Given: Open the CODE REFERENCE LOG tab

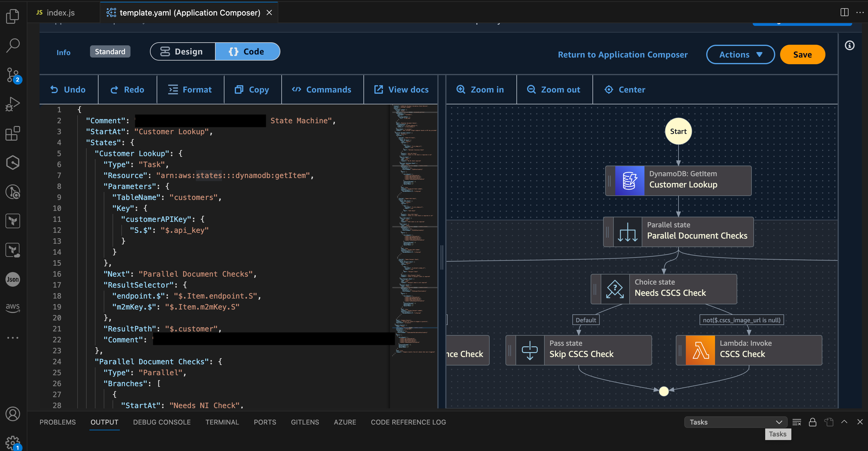Looking at the screenshot, I should [x=408, y=422].
